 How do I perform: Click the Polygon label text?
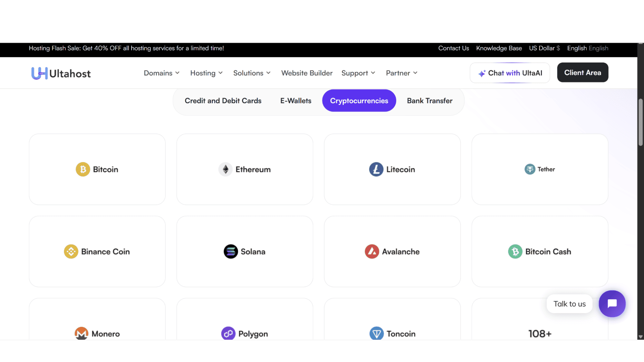click(x=253, y=334)
